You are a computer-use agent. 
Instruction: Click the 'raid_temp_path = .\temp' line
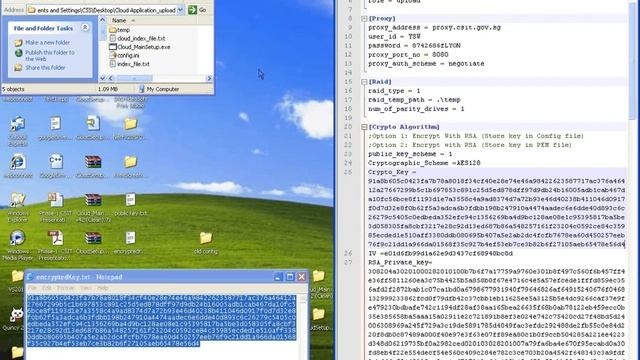[x=414, y=100]
